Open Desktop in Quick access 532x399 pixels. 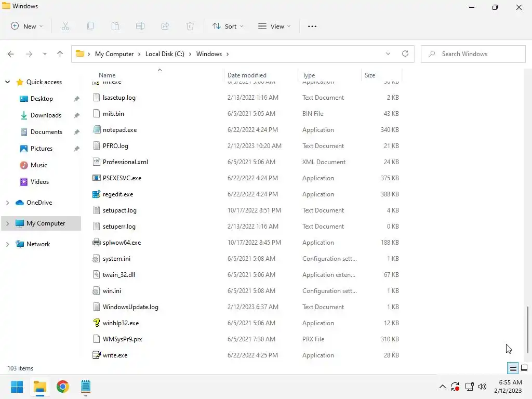coord(42,98)
